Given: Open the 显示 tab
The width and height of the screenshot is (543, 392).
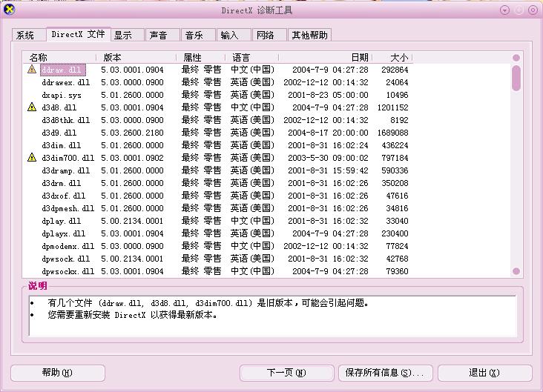Looking at the screenshot, I should pos(127,35).
